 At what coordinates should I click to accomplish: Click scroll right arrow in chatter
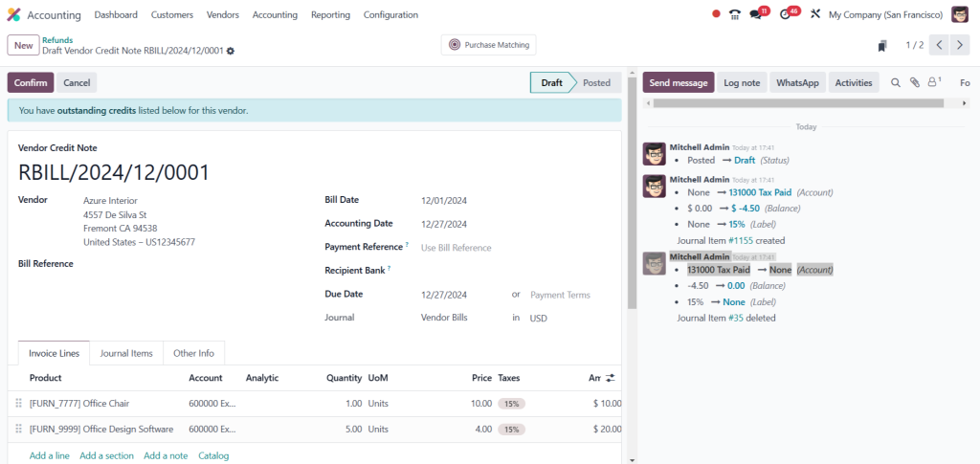[965, 103]
